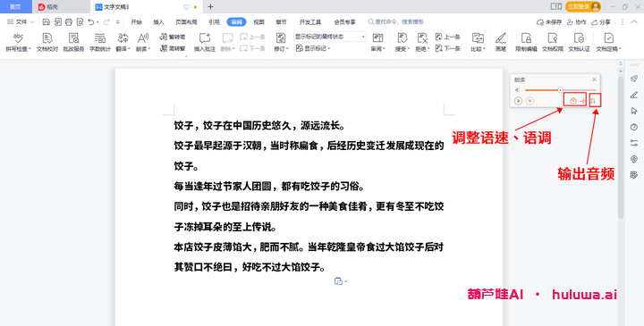This screenshot has height=326, width=644.
Task: Click the 立即登录 login button
Action: tap(583, 6)
